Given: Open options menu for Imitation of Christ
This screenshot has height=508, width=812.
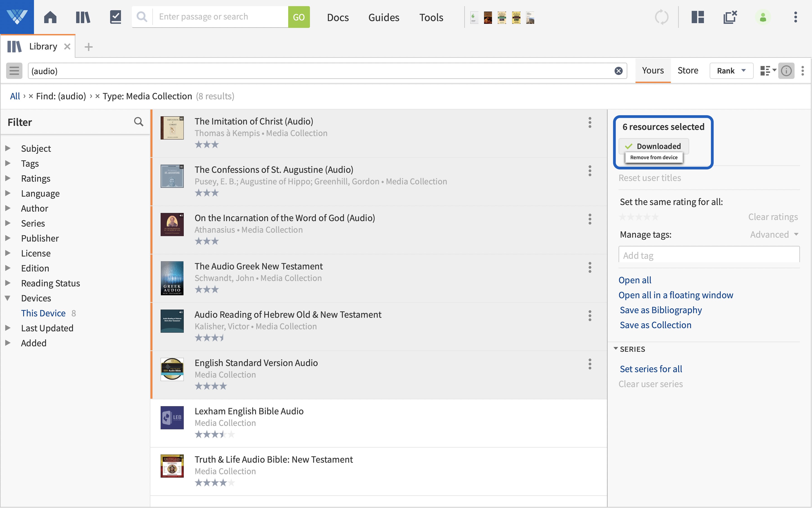Looking at the screenshot, I should coord(590,122).
